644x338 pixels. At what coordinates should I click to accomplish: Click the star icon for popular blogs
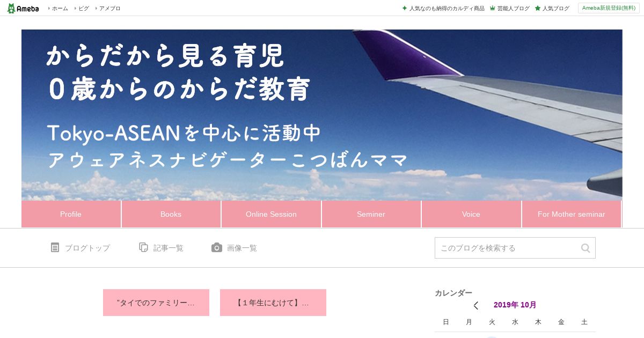point(537,8)
